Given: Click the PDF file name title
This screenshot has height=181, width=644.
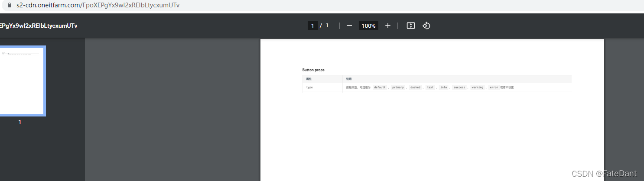Looking at the screenshot, I should [39, 26].
